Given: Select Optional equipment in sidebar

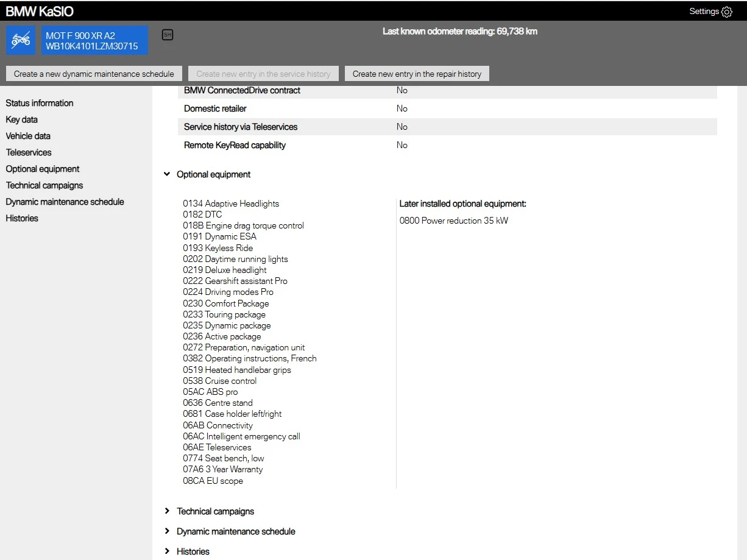Looking at the screenshot, I should pos(43,169).
